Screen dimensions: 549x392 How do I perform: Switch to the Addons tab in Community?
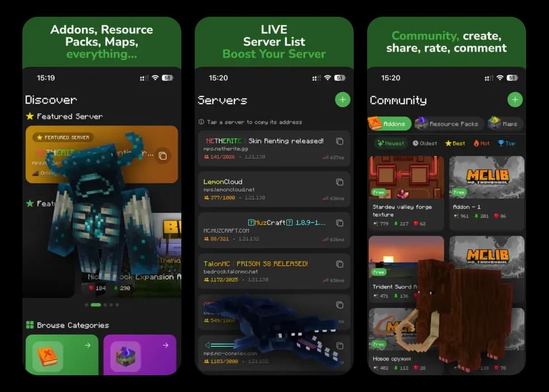[x=389, y=123]
